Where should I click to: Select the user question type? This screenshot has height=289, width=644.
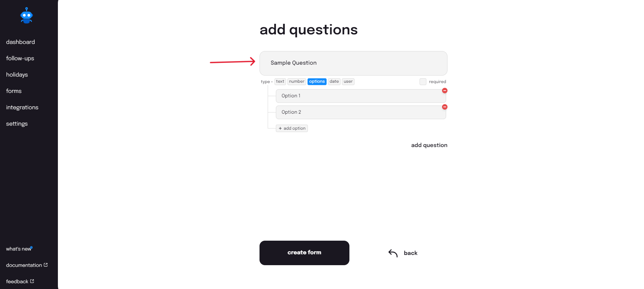coord(348,81)
